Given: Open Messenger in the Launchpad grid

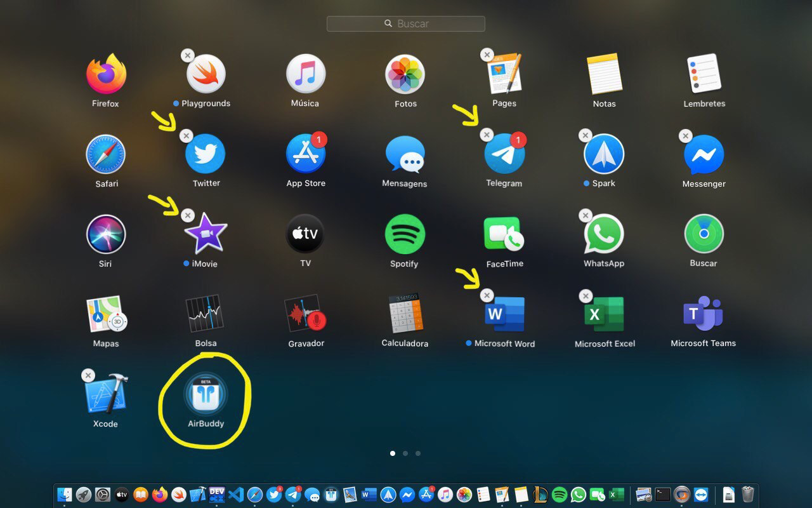Looking at the screenshot, I should pos(704,154).
